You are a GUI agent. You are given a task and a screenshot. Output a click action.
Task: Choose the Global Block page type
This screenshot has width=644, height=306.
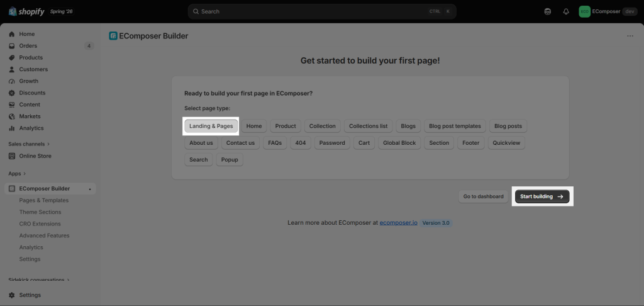click(x=399, y=143)
